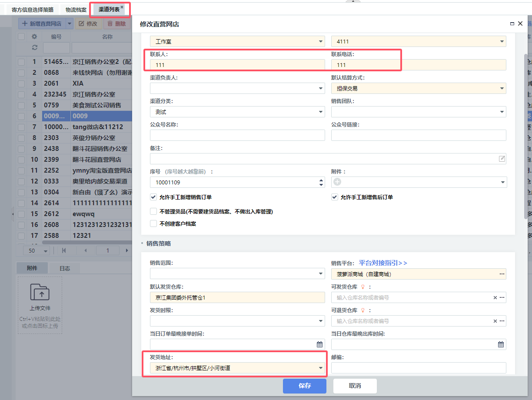Open calendar for 当日仓库最晚出库时间

point(501,344)
